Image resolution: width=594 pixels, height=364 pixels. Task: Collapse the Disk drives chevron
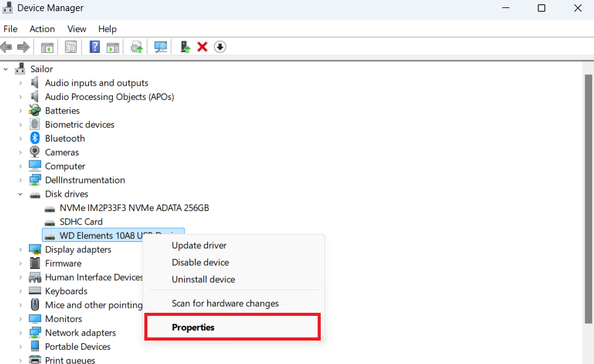pyautogui.click(x=20, y=194)
